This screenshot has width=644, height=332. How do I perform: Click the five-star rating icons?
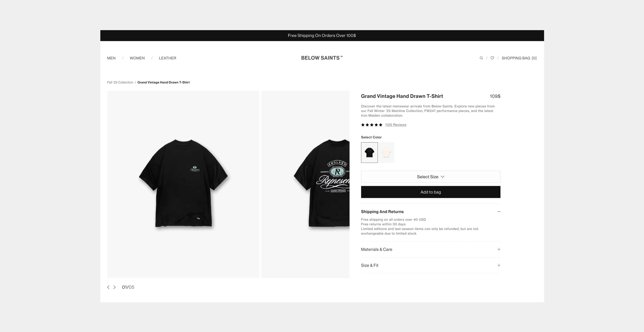tap(371, 125)
